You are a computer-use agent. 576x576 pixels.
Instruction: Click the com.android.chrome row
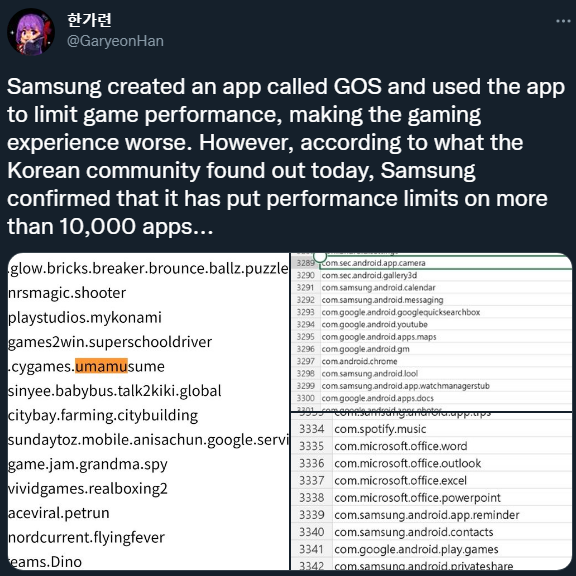pyautogui.click(x=432, y=361)
